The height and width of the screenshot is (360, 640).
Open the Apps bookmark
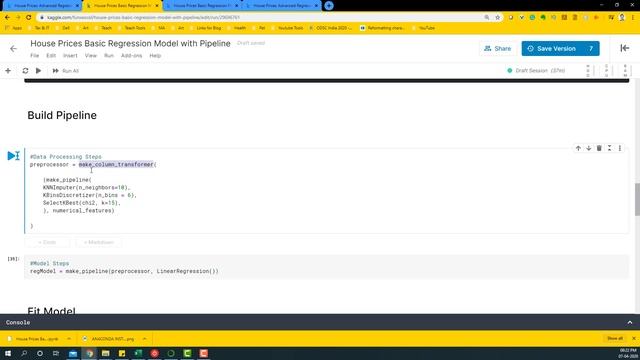[13, 28]
